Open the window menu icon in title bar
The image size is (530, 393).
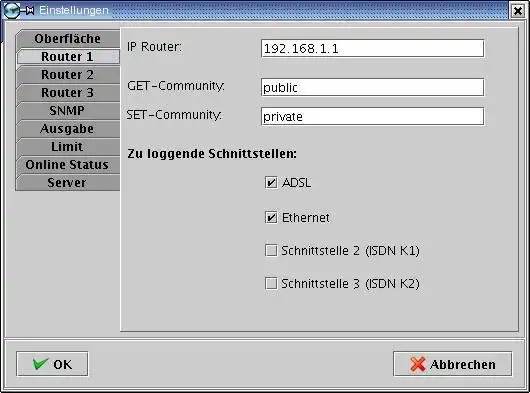[11, 10]
